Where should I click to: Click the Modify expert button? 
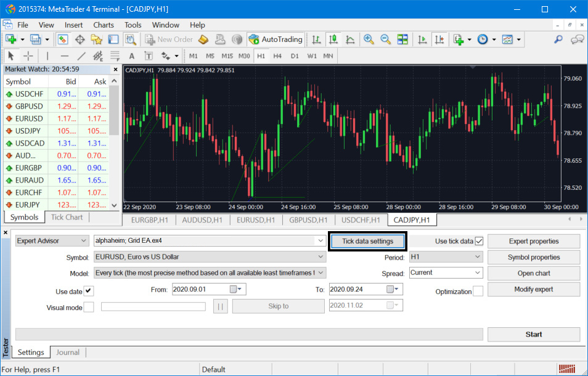(534, 290)
